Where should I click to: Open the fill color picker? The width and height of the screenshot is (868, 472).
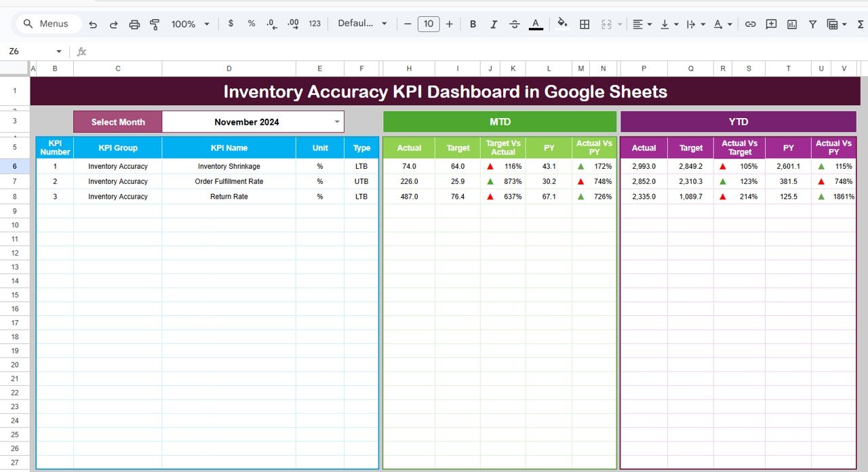coord(562,24)
